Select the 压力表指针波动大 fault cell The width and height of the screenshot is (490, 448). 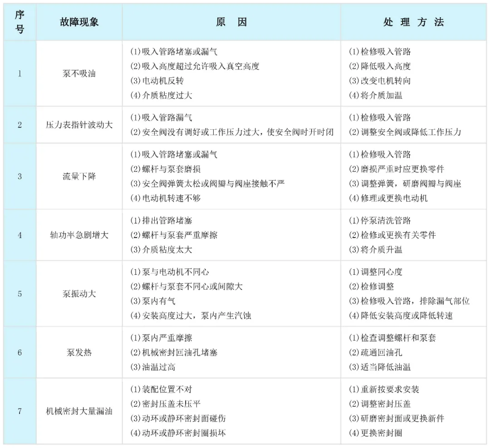point(79,125)
